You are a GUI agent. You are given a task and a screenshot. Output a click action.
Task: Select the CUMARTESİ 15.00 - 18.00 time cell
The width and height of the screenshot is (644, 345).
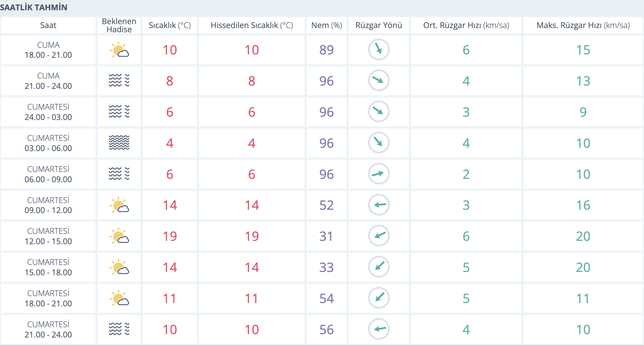click(x=48, y=267)
